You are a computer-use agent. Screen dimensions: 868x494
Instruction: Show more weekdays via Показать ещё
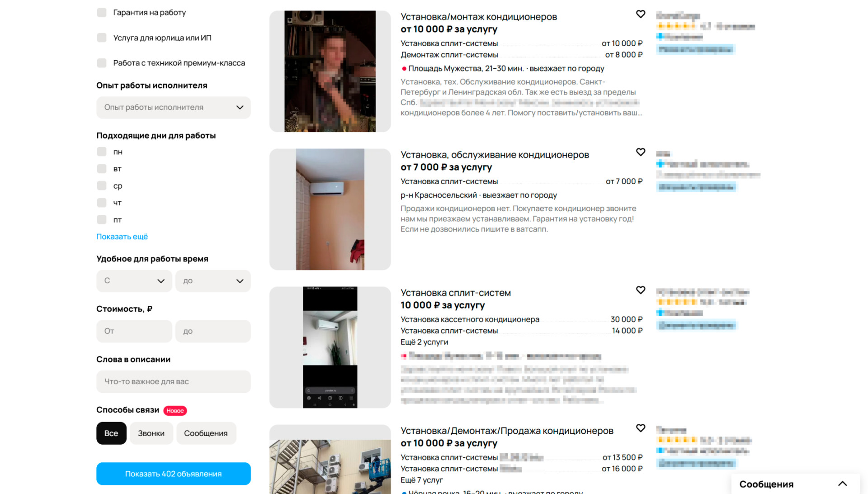[122, 237]
